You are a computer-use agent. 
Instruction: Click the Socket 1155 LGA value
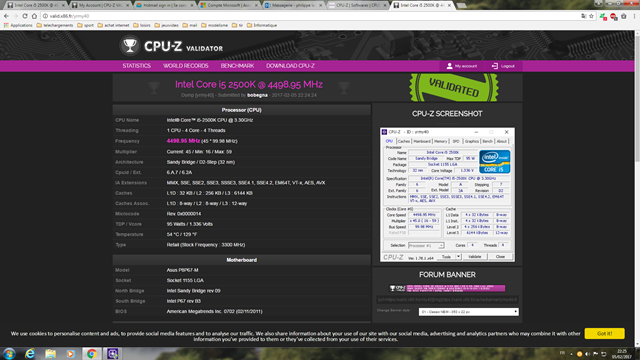point(185,280)
